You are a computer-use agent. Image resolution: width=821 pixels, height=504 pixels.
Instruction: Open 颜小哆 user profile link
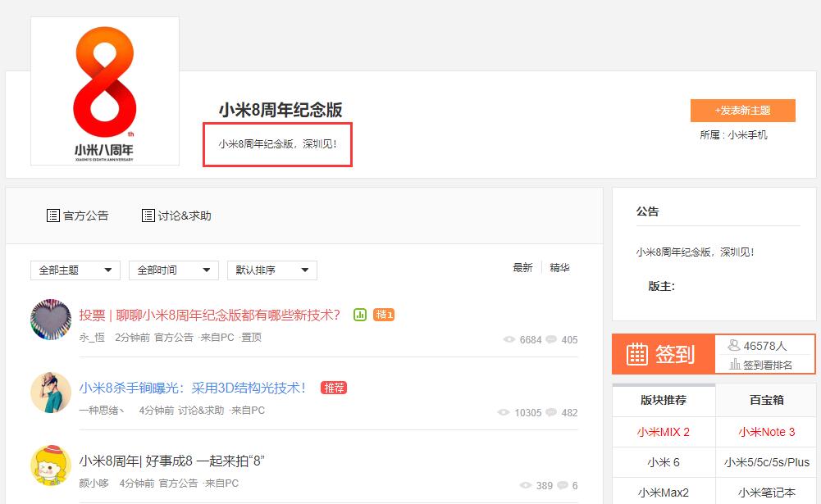(x=94, y=484)
